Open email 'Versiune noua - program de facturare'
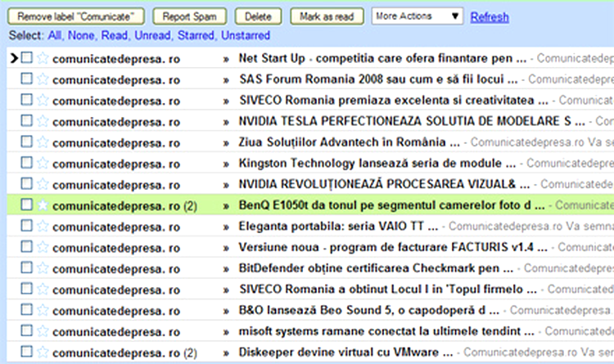Screen dimensions: 614x364 [x=393, y=247]
